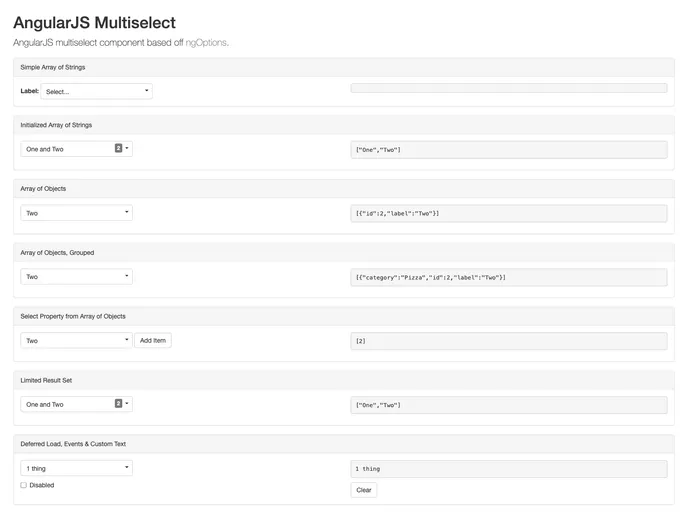Open the Array of Objects dropdown showing Two
Screen dimensions: 688x512
76,213
